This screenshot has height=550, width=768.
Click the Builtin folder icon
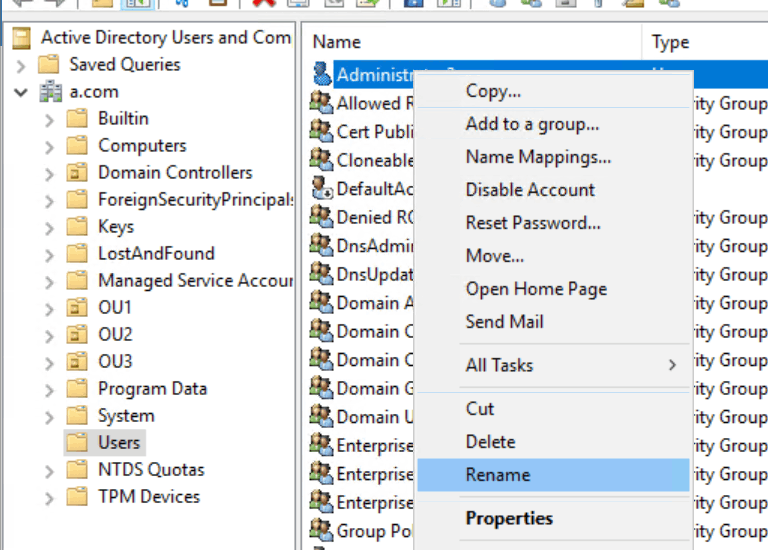click(77, 119)
